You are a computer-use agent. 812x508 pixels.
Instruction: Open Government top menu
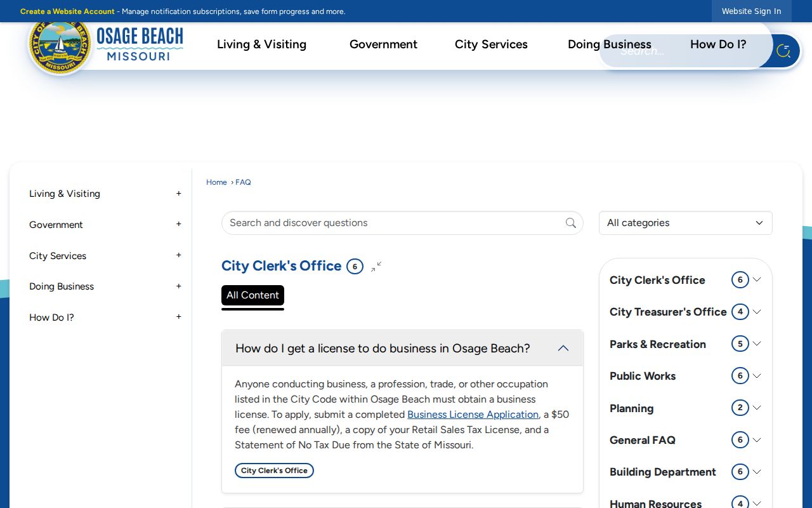pos(383,44)
